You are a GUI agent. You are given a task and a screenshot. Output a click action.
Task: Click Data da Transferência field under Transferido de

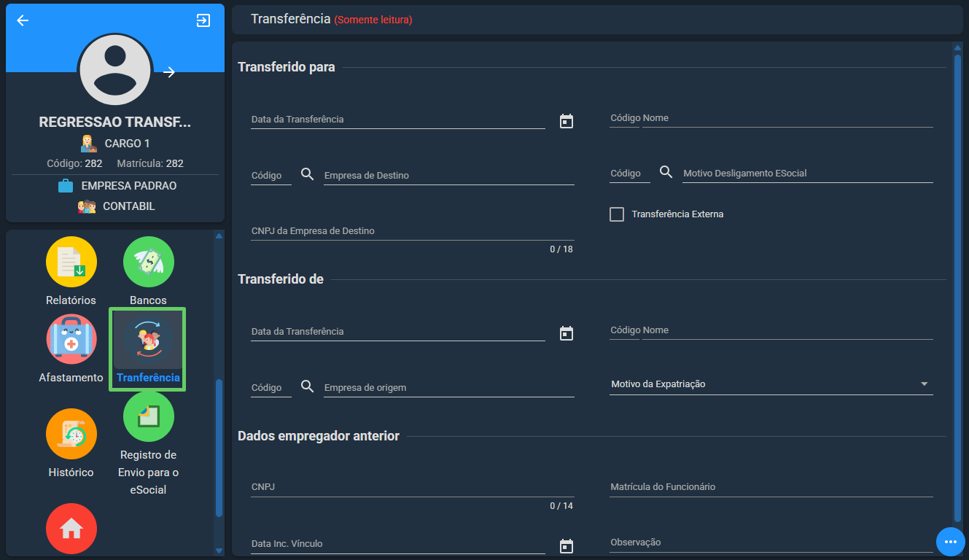point(398,332)
